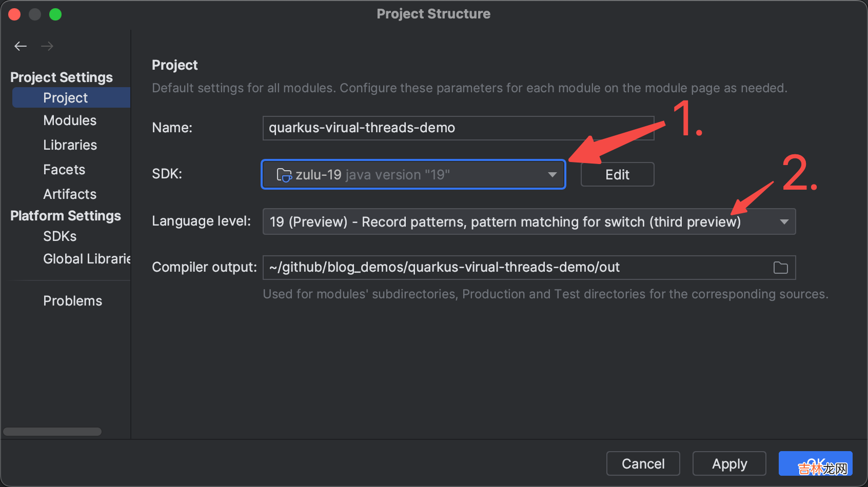Open the Libraries settings page

(70, 145)
